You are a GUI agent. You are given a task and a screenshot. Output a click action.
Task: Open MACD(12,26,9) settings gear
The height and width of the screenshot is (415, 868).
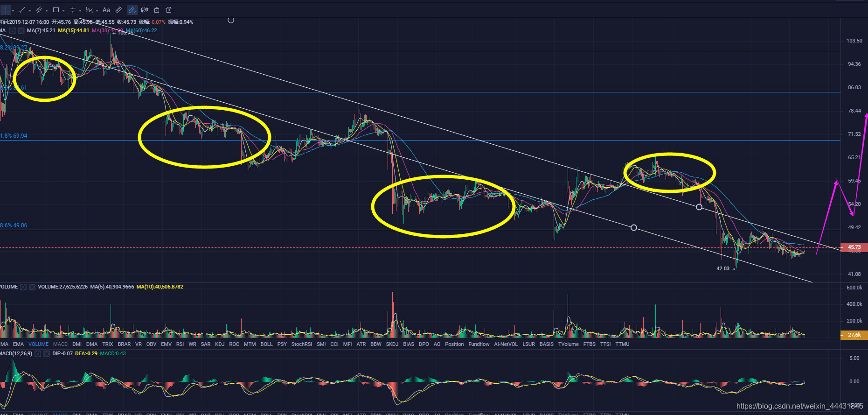pos(38,354)
